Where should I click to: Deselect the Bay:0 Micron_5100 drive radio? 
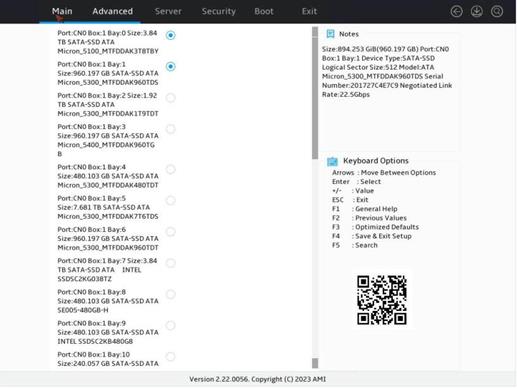coord(171,35)
